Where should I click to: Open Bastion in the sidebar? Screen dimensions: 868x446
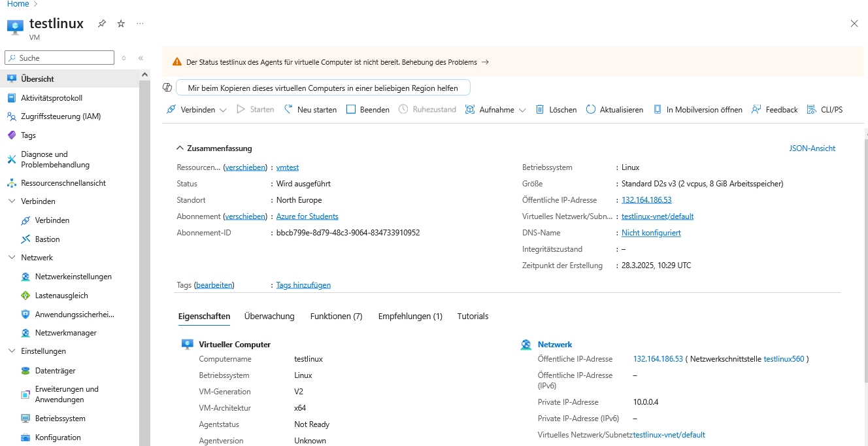pyautogui.click(x=47, y=239)
